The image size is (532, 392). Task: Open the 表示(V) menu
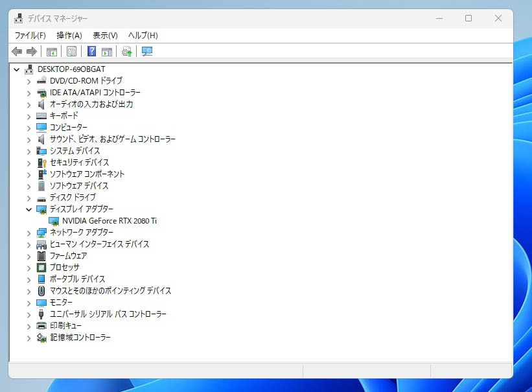click(x=102, y=35)
